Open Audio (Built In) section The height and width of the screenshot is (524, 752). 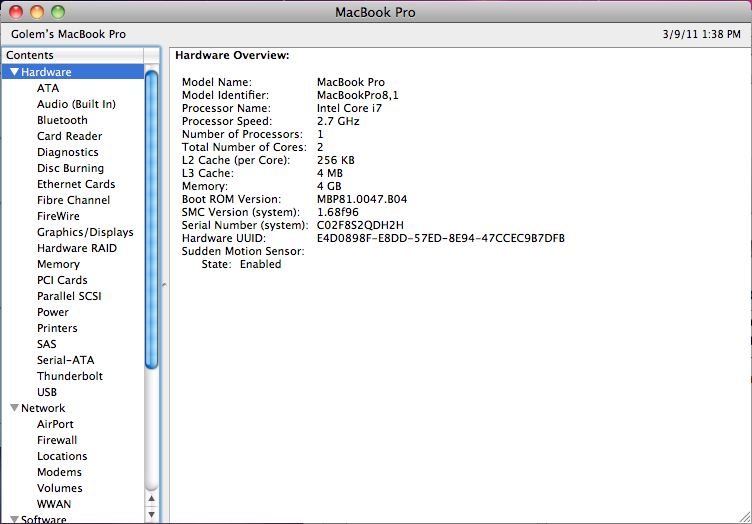point(76,104)
